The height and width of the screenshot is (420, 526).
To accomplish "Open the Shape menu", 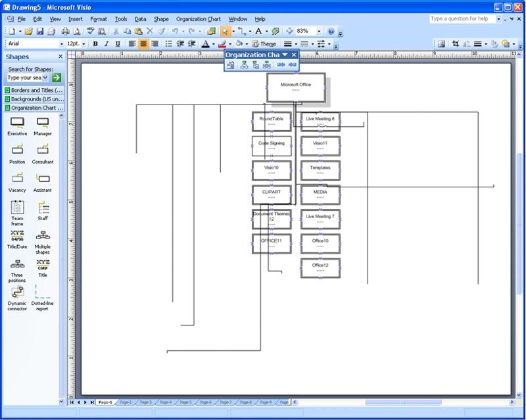I will point(161,19).
